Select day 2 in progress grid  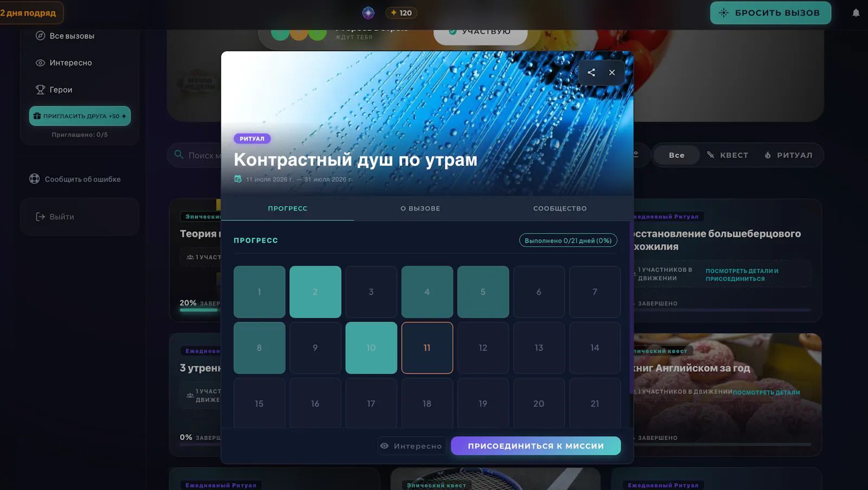click(315, 292)
